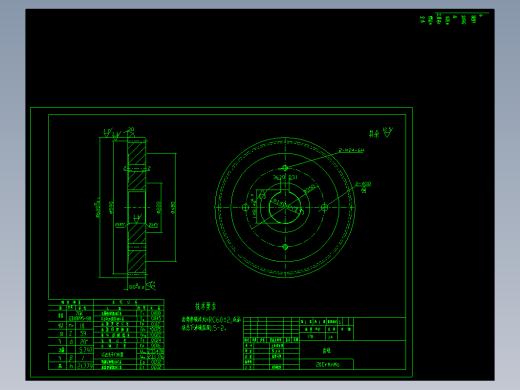Select the central bore circle with keyway
The image size is (520, 390).
285,207
